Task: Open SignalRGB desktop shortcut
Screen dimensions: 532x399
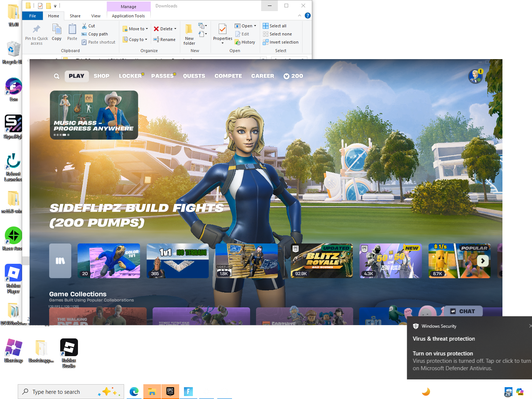Action: [x=13, y=126]
